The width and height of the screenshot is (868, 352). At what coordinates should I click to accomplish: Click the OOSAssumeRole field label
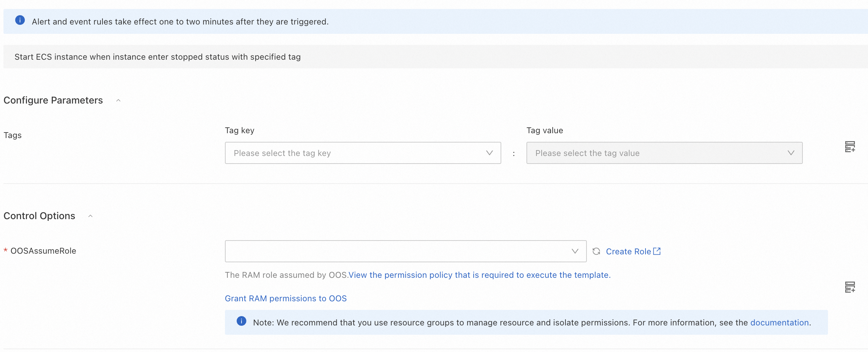point(43,251)
